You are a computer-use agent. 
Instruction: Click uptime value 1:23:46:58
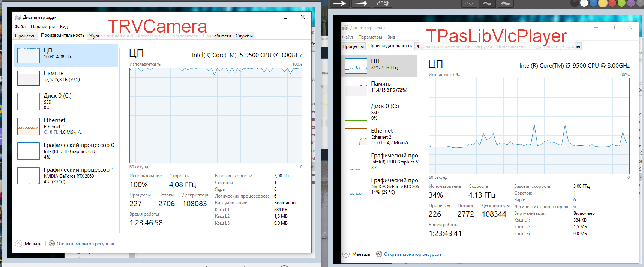tap(146, 223)
